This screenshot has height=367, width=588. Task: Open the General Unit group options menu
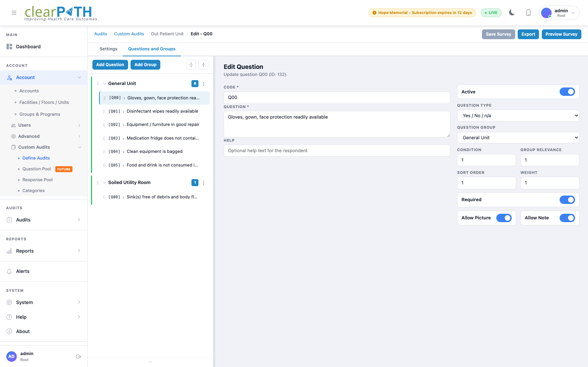203,84
